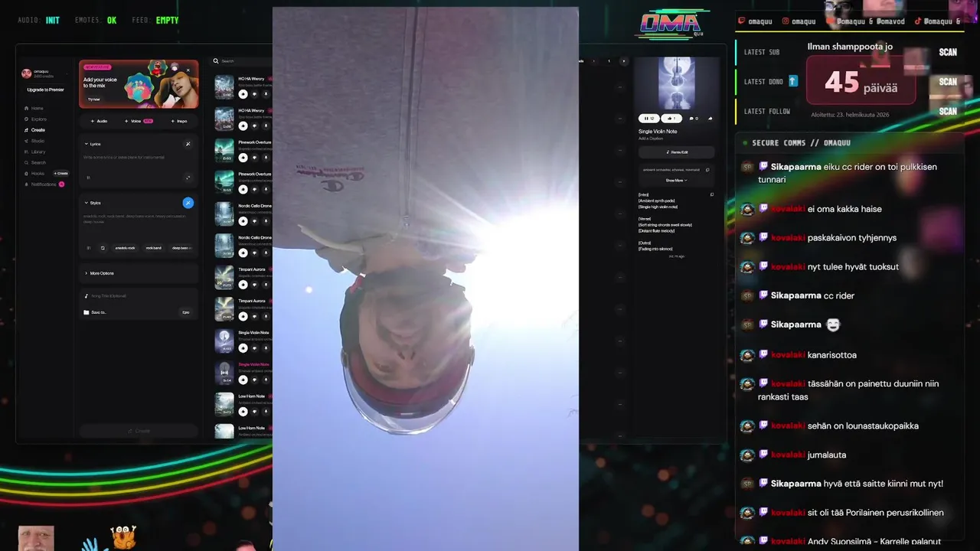This screenshot has width=980, height=551.
Task: Pause the playing song with 12 plays
Action: pos(648,119)
